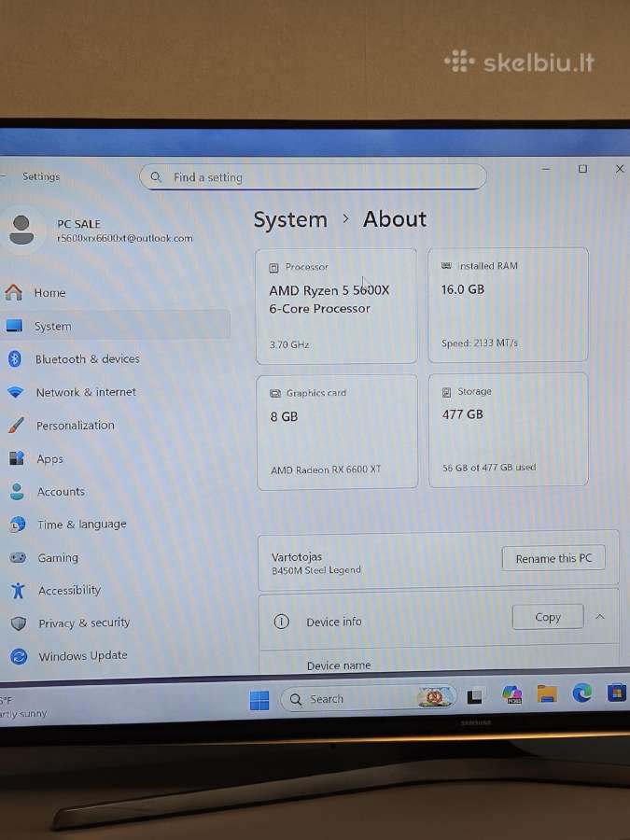Click the processor chip icon
This screenshot has width=630, height=840.
(x=273, y=267)
